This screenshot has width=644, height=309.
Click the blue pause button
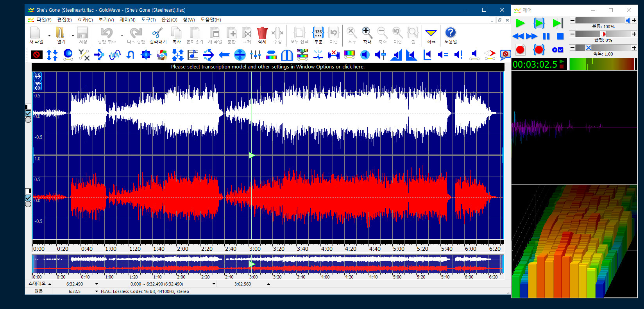pyautogui.click(x=546, y=36)
